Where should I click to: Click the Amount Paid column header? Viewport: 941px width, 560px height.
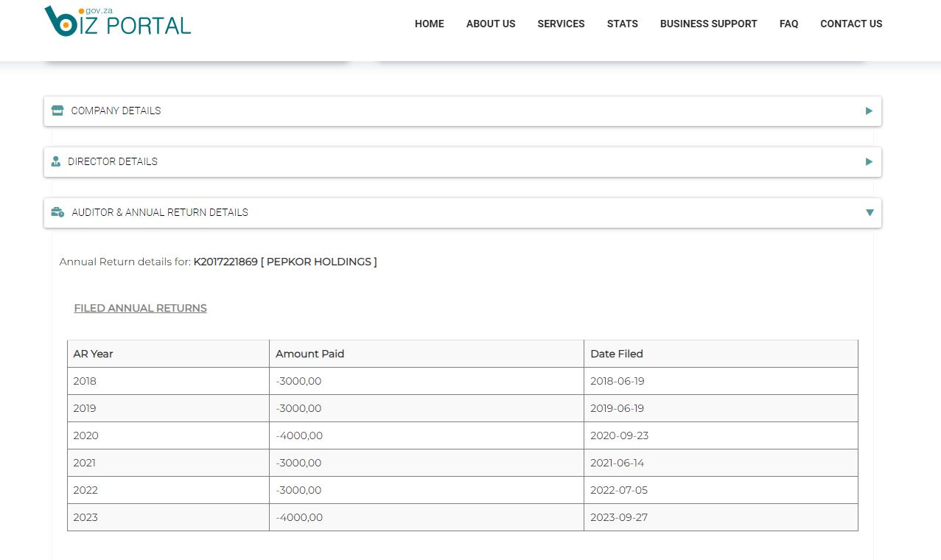309,354
